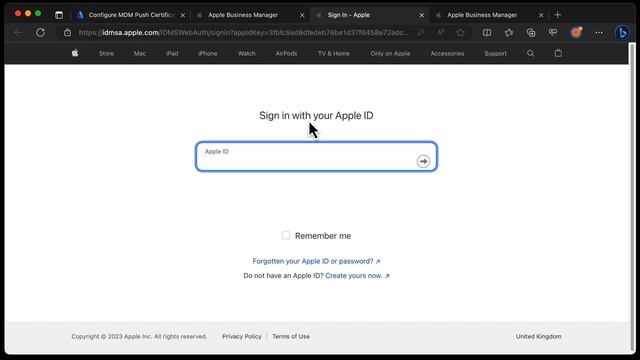Open the Terms of Use link
The height and width of the screenshot is (360, 640).
tap(291, 336)
